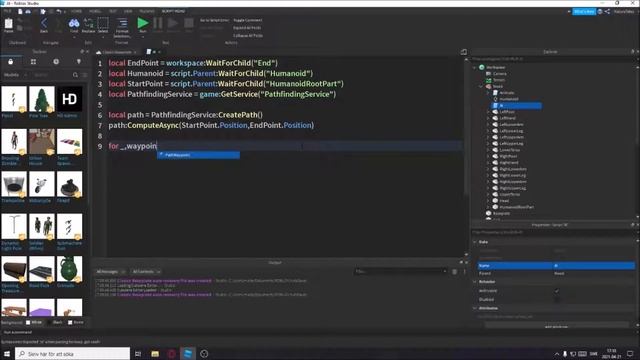640x360 pixels.
Task: Open the All Messages output dropdown
Action: [110, 272]
